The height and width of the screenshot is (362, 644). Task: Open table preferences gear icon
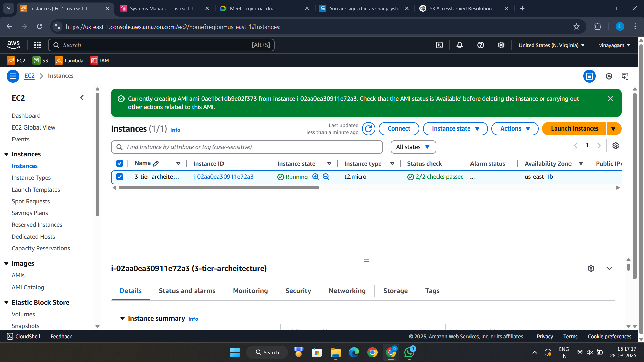tap(616, 146)
